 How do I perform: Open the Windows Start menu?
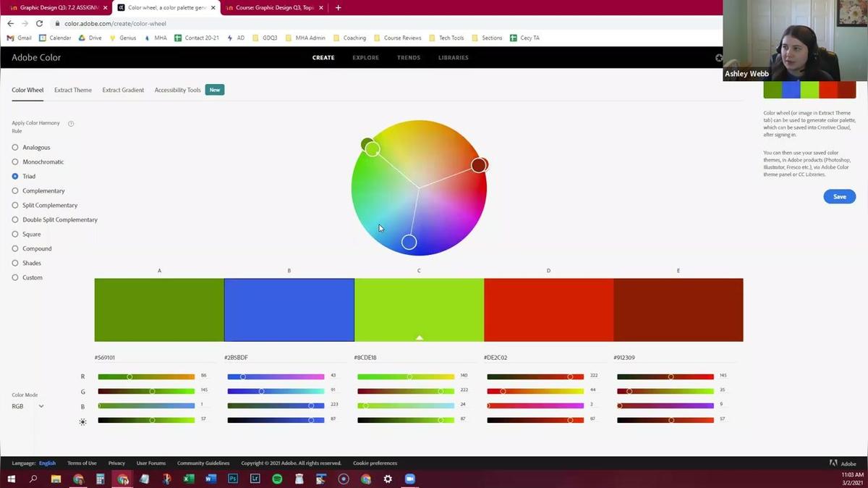(x=11, y=479)
